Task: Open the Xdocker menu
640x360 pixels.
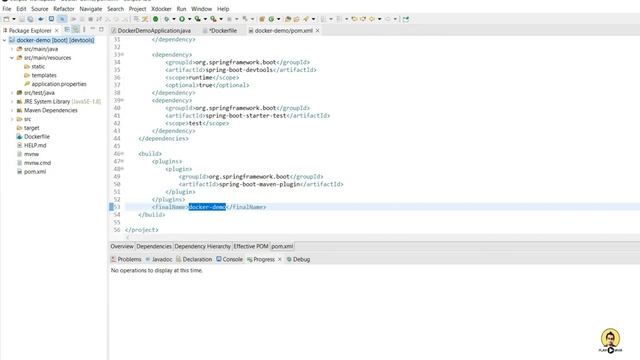Action: pyautogui.click(x=161, y=9)
